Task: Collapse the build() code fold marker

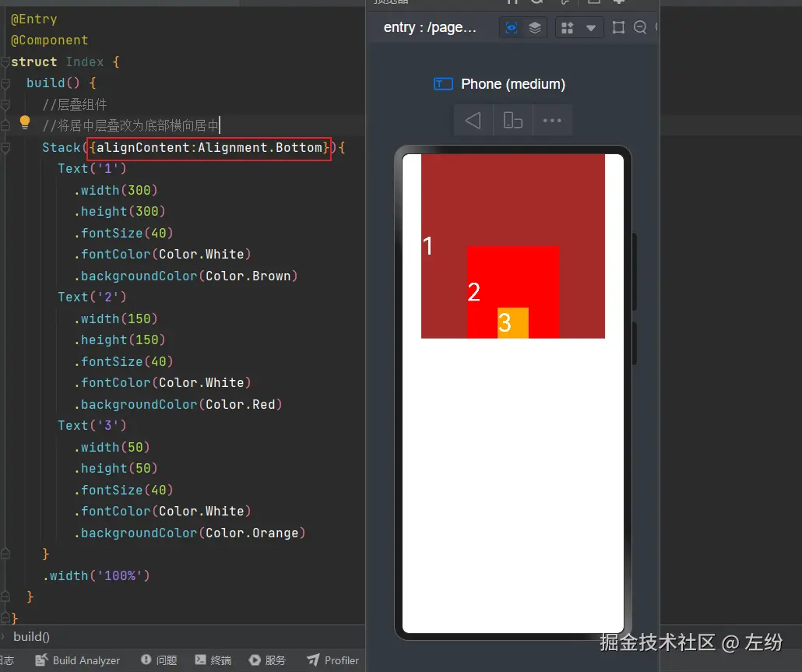Action: [5, 83]
